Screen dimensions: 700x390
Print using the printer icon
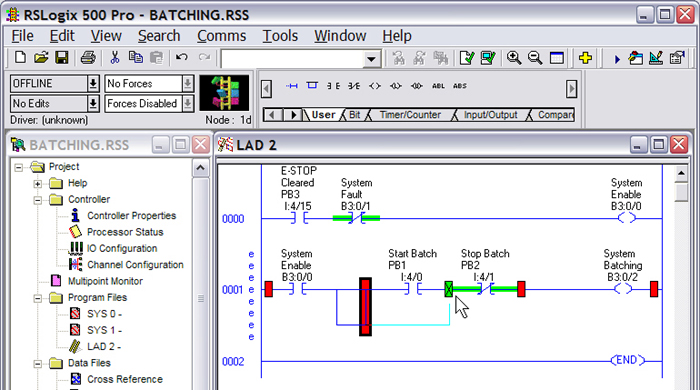click(88, 58)
